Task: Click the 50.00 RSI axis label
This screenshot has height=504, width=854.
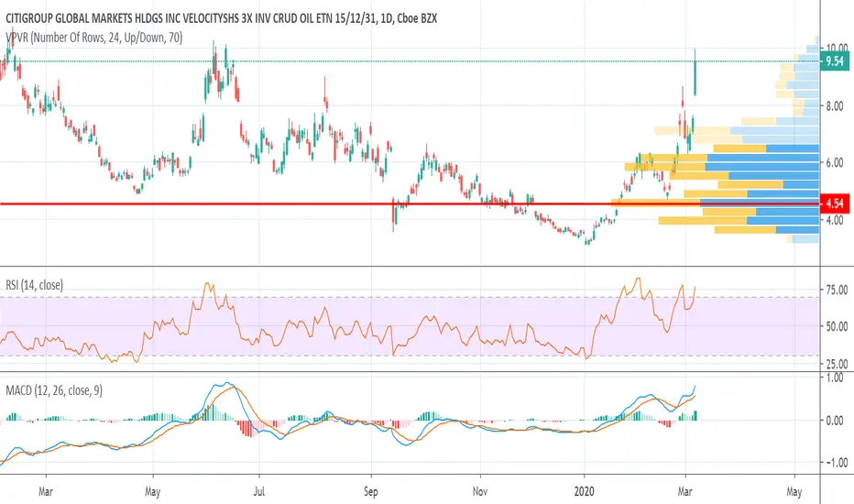Action: click(838, 326)
